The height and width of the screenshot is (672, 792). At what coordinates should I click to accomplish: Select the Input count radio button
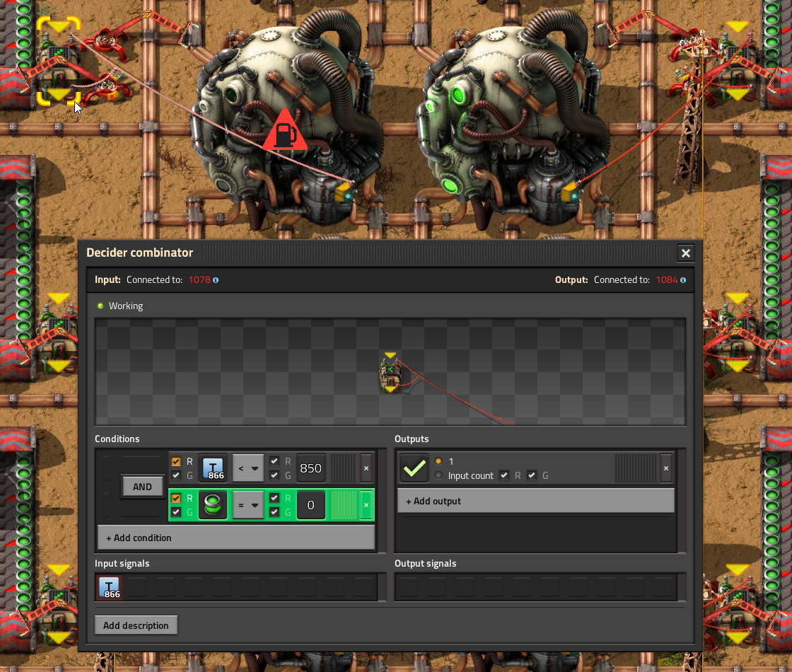[x=438, y=475]
